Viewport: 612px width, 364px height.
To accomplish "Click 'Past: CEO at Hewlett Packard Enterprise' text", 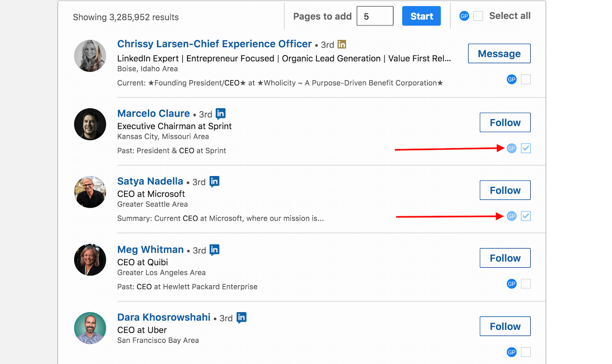I will coord(187,287).
